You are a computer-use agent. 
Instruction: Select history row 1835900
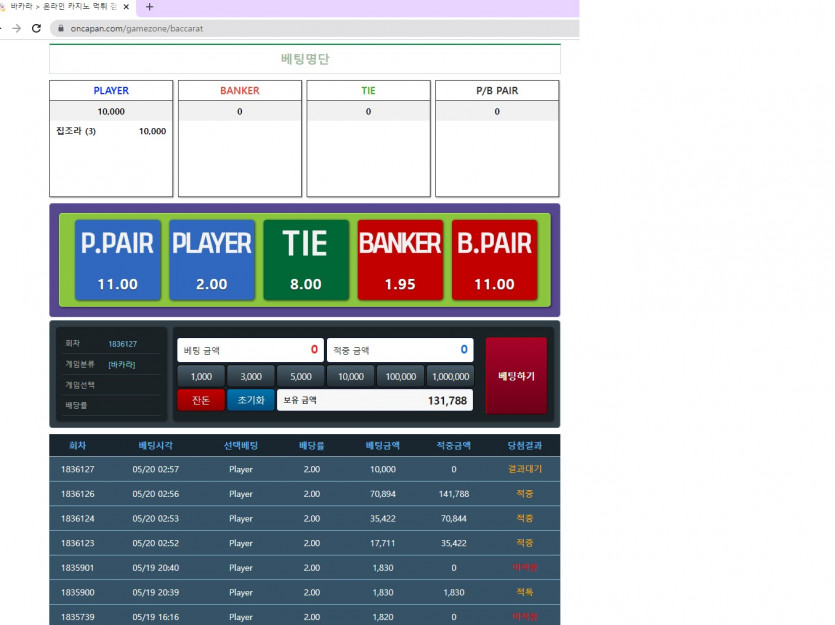(x=305, y=592)
